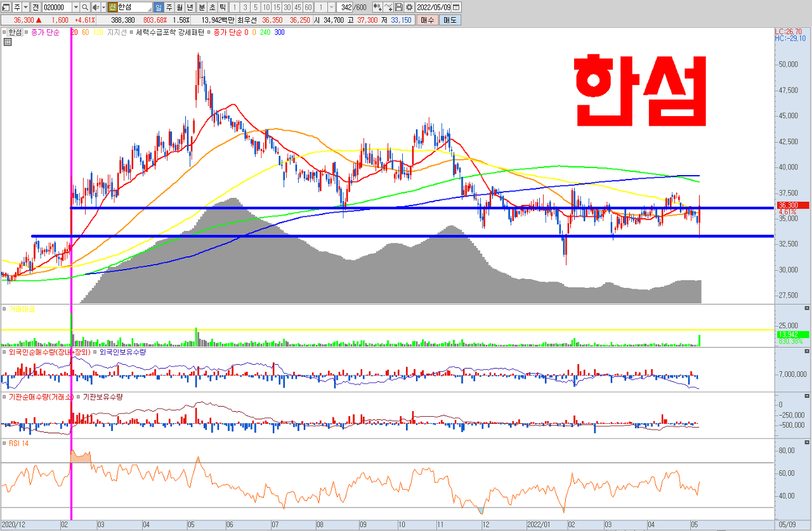Screen dimensions: 812x531
Task: Choose the 15 interval button
Action: tap(277, 7)
